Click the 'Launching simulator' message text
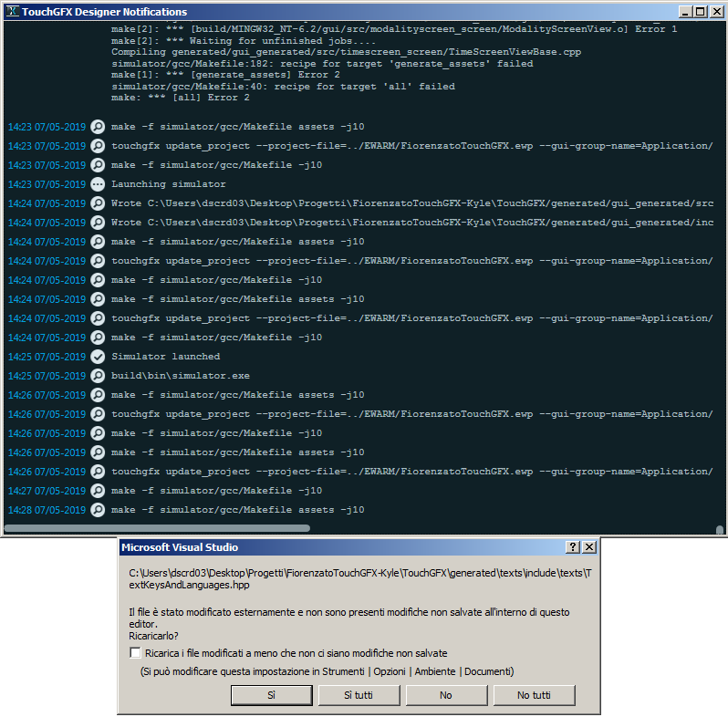Viewport: 728px width, 717px height. click(x=169, y=184)
